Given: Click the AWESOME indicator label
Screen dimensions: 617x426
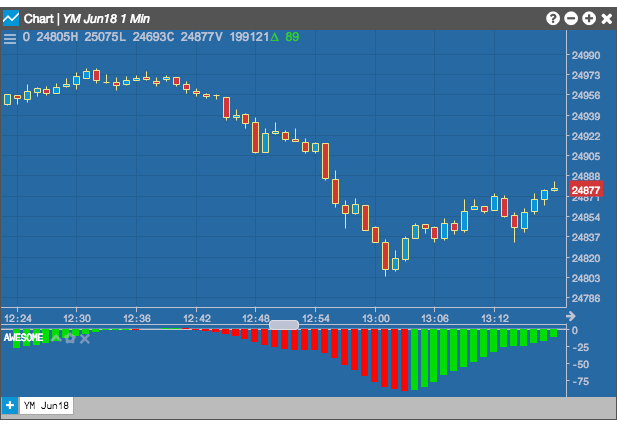Looking at the screenshot, I should [23, 337].
